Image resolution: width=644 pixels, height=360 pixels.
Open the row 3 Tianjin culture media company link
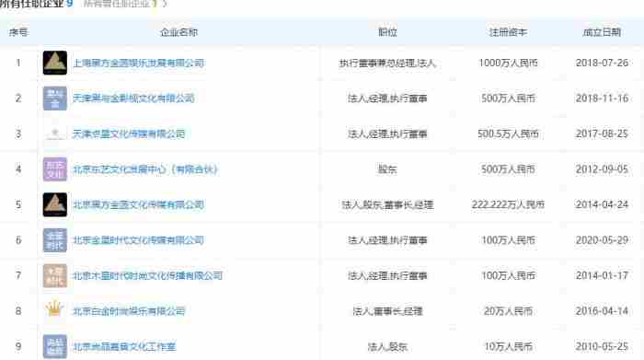[x=129, y=134]
